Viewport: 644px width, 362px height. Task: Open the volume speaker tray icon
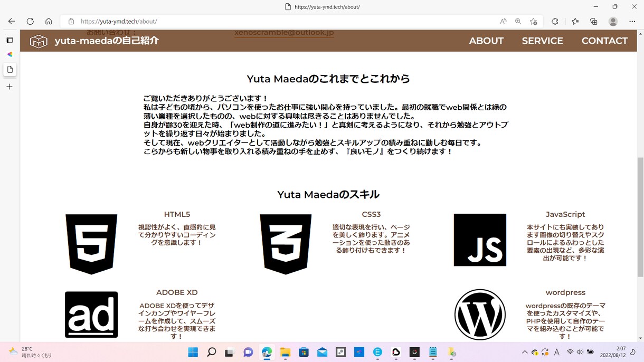(x=580, y=352)
